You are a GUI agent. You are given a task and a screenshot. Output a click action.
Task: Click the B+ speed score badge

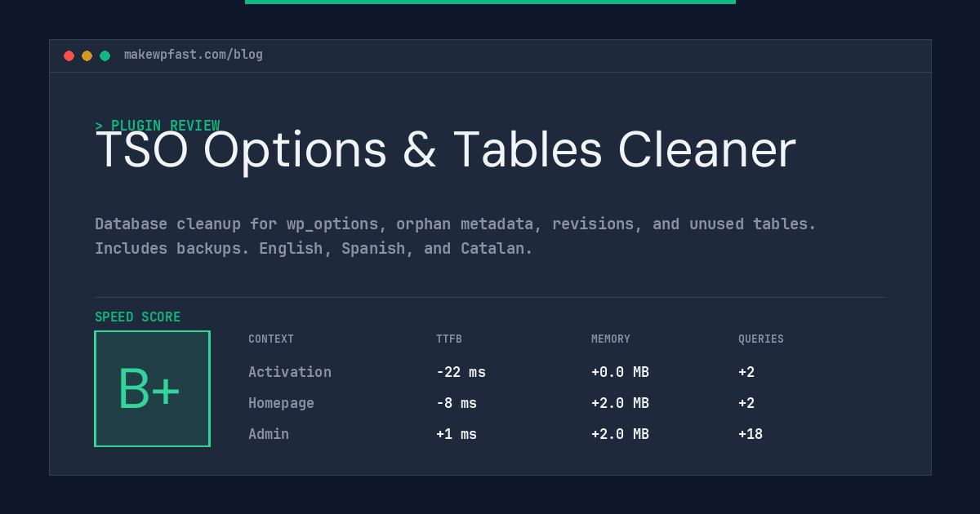152,388
